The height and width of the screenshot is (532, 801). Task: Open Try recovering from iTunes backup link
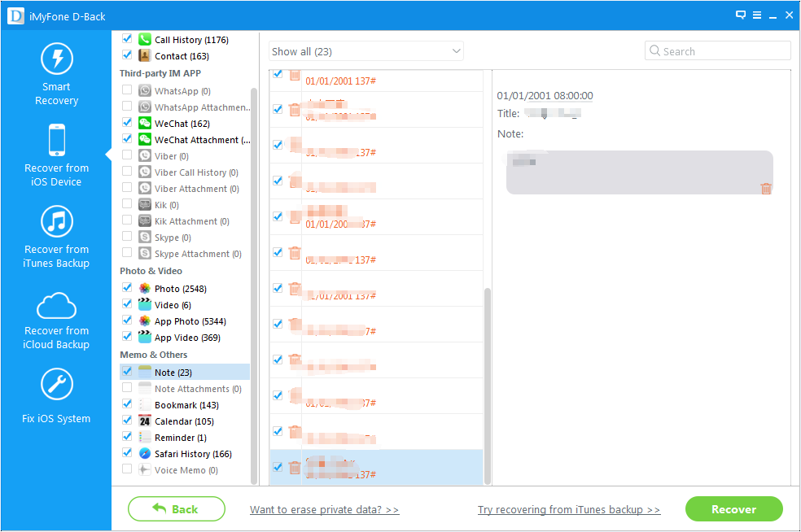(569, 509)
